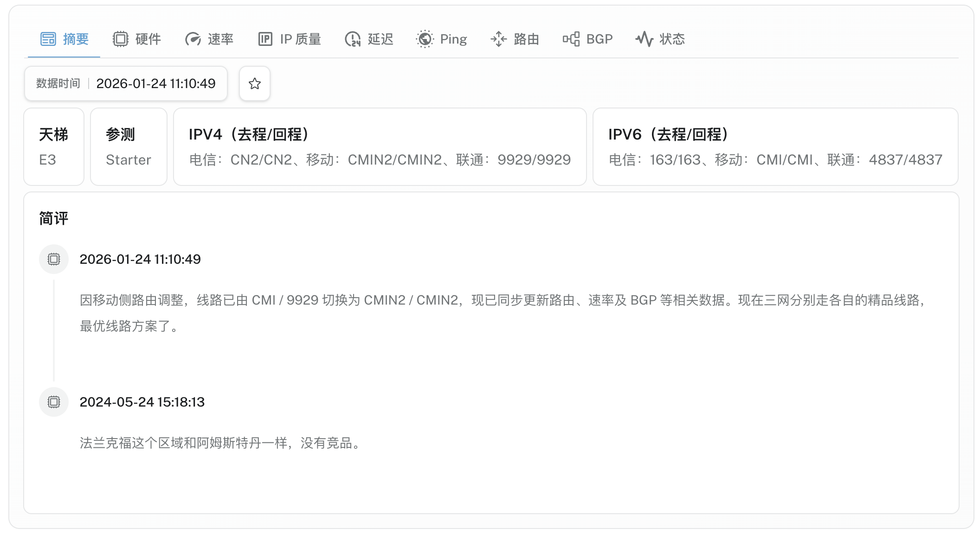Click the latency 24-hour clock icon
Image resolution: width=980 pixels, height=535 pixels.
pyautogui.click(x=353, y=39)
